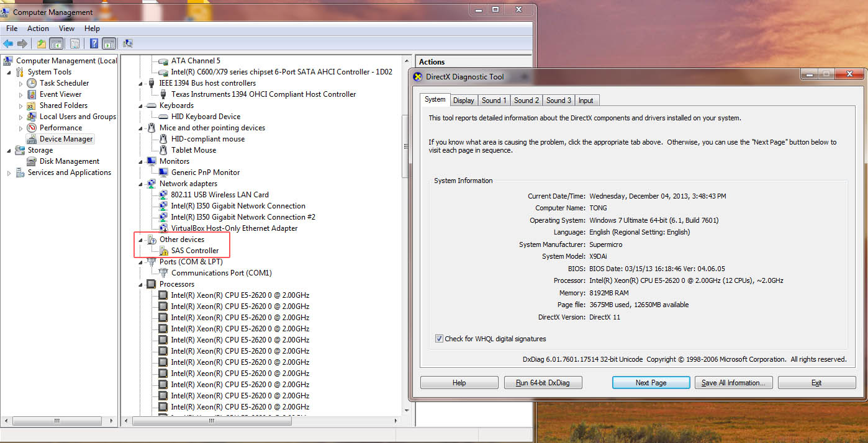Collapse the Other devices category

(140, 239)
